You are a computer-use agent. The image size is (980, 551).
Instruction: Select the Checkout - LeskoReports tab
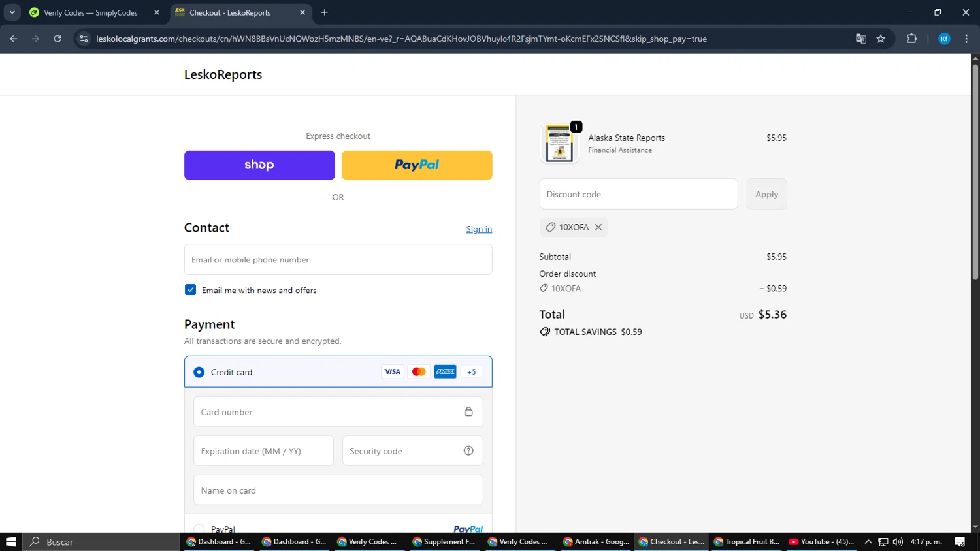click(230, 12)
